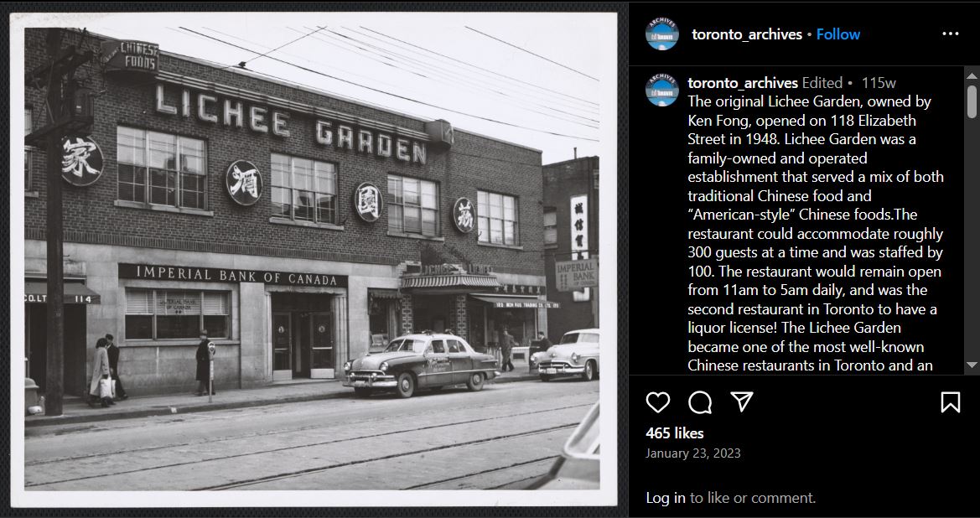Click the caption scrollbar thumb

972,101
